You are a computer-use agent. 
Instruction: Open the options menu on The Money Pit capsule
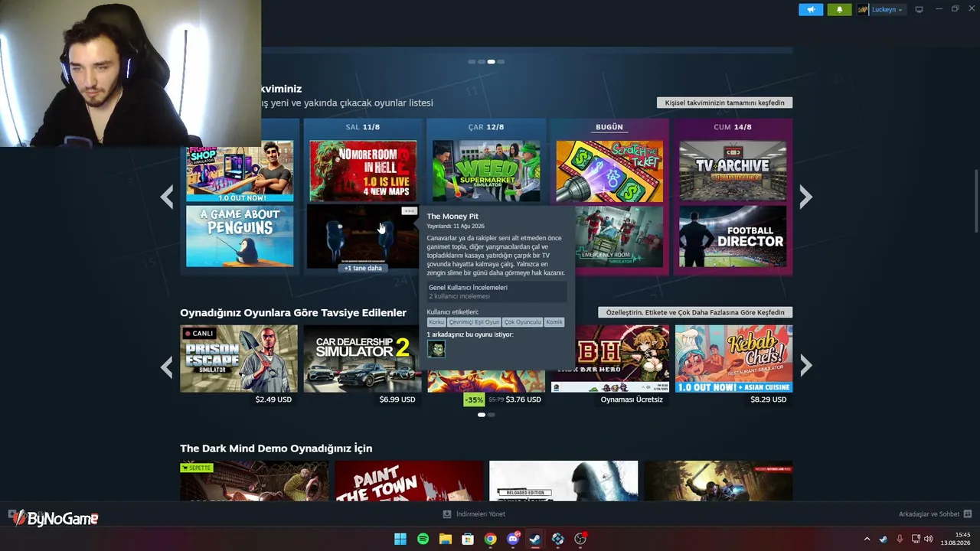409,211
